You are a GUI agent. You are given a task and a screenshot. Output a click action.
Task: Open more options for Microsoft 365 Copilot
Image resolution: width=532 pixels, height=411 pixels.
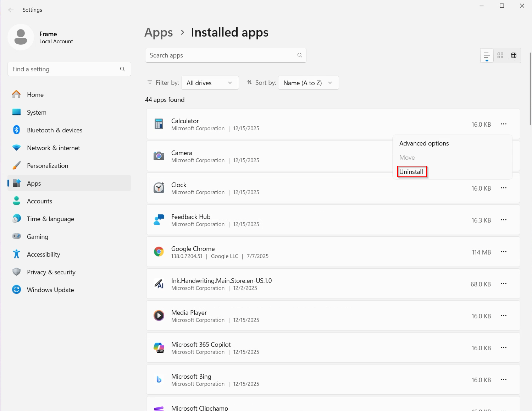(x=503, y=348)
